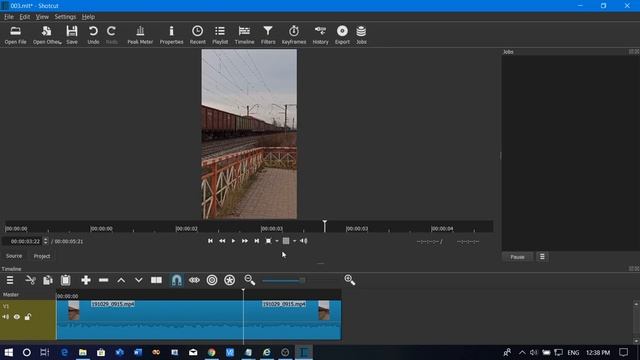Image resolution: width=640 pixels, height=360 pixels.
Task: Copy the selected timeline clip
Action: 48,280
